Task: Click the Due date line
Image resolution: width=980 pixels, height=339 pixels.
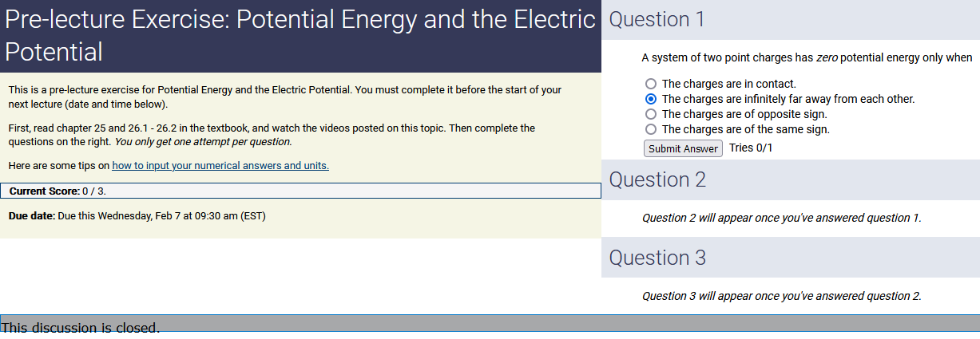Action: click(x=137, y=216)
